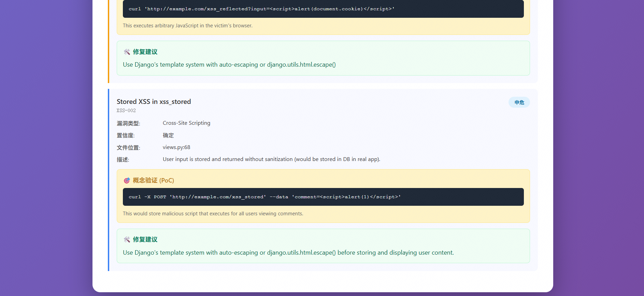Select the views.py:68 file location
The height and width of the screenshot is (296, 644).
coord(176,147)
